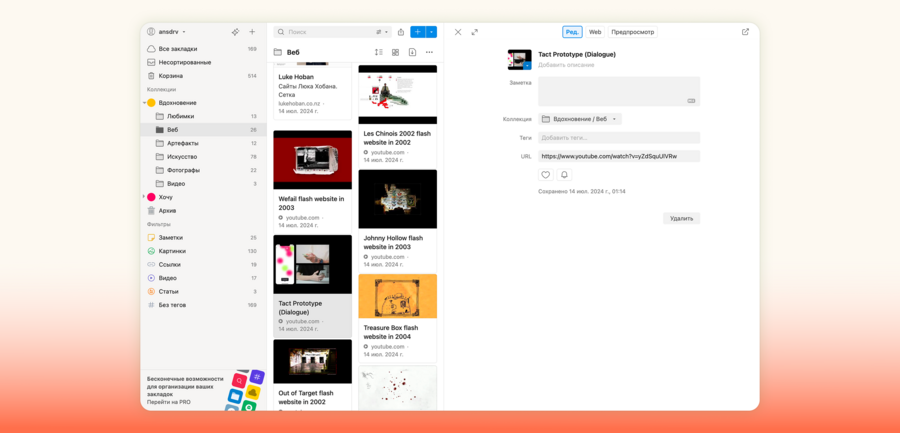This screenshot has width=900, height=433.
Task: Open the three-dots more menu
Action: click(x=429, y=52)
